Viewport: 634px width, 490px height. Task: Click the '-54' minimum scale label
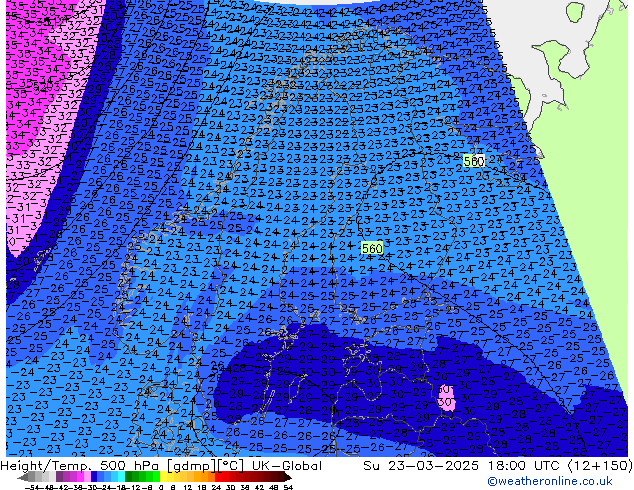[x=32, y=487]
